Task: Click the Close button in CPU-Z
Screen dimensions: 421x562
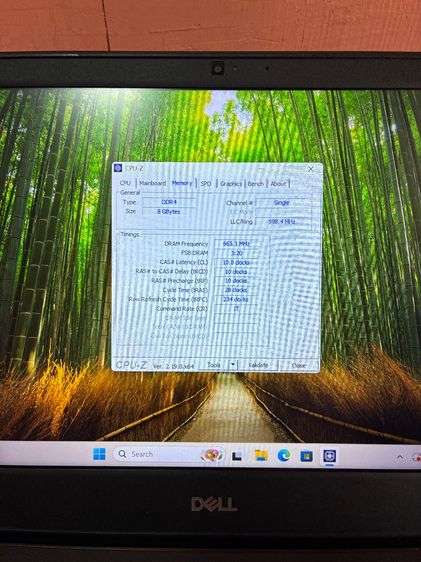Action: [x=298, y=365]
